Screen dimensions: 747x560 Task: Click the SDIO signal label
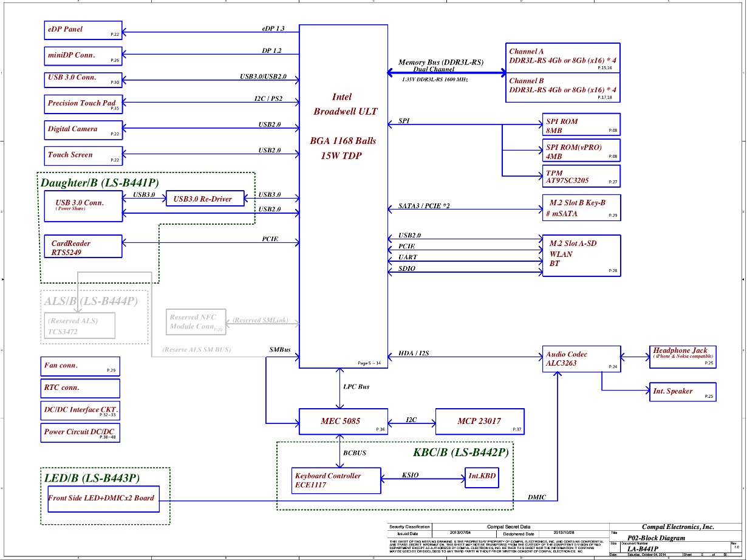tap(407, 268)
